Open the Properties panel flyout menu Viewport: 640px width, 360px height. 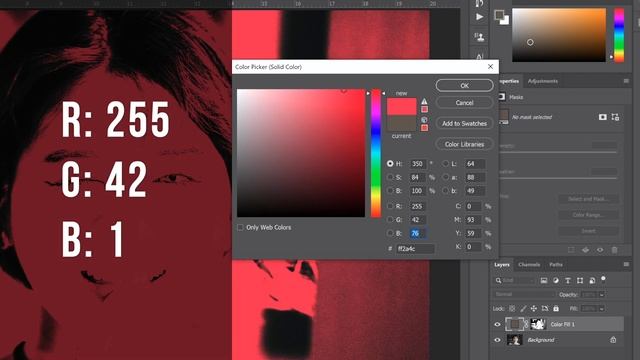pyautogui.click(x=626, y=81)
